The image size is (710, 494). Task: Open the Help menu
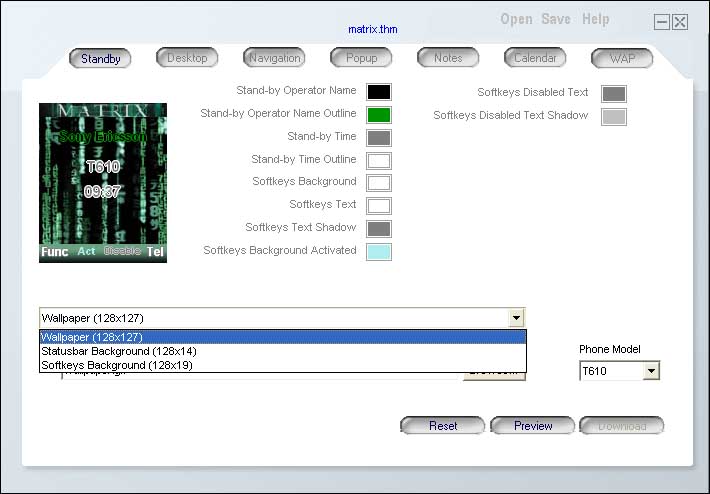click(x=595, y=19)
